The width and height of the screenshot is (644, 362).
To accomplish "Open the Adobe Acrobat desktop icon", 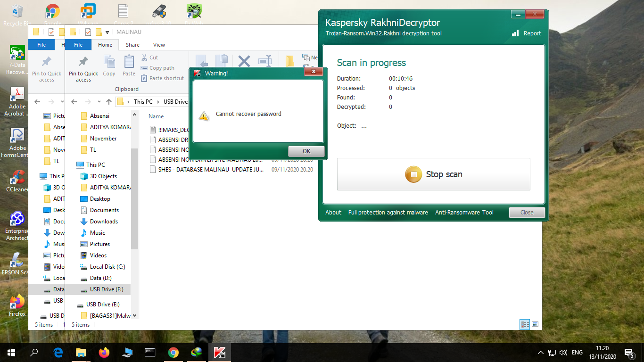I will pyautogui.click(x=17, y=102).
